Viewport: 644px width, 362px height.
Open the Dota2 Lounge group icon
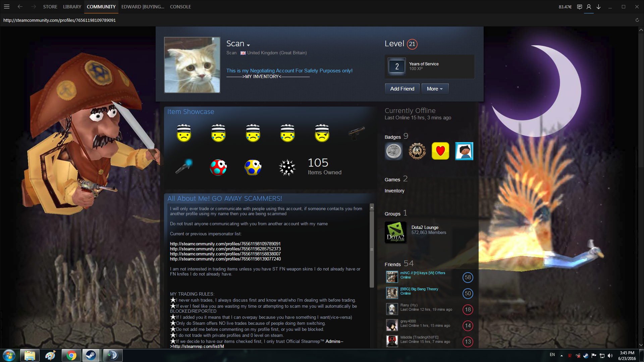[395, 232]
